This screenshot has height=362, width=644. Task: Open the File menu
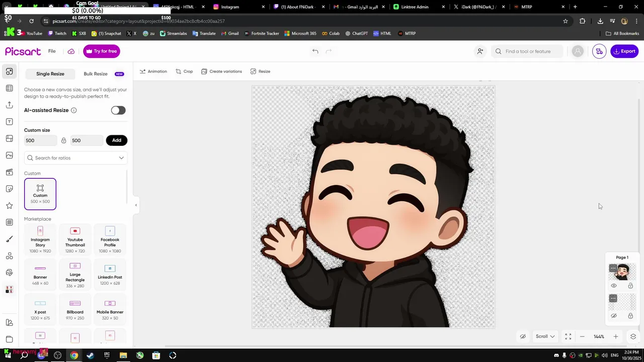[x=52, y=51]
